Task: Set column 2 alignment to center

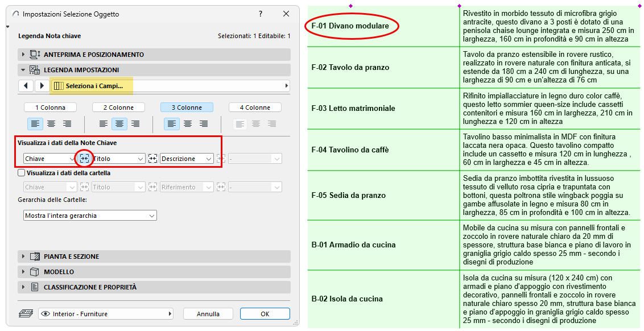Action: tap(119, 123)
